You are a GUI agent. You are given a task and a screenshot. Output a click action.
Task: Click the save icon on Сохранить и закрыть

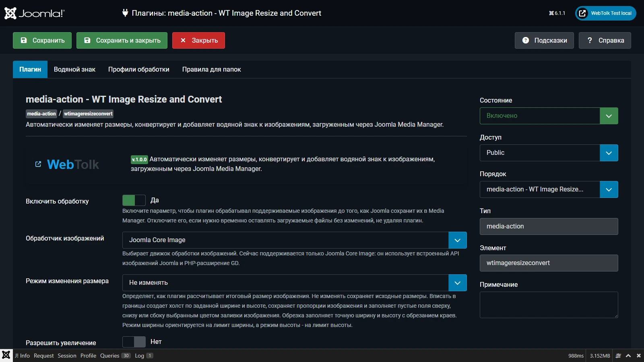87,40
